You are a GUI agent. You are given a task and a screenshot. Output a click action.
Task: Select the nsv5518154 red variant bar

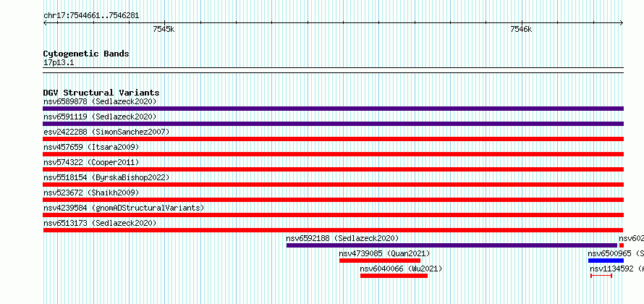click(333, 185)
